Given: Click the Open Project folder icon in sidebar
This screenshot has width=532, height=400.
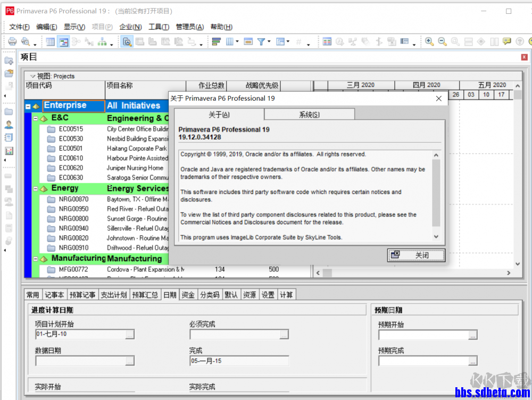Looking at the screenshot, I should (x=9, y=74).
